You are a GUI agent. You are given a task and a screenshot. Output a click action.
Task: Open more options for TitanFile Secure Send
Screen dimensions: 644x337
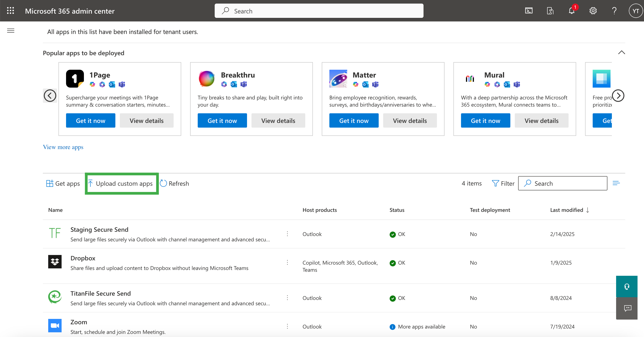[287, 297]
